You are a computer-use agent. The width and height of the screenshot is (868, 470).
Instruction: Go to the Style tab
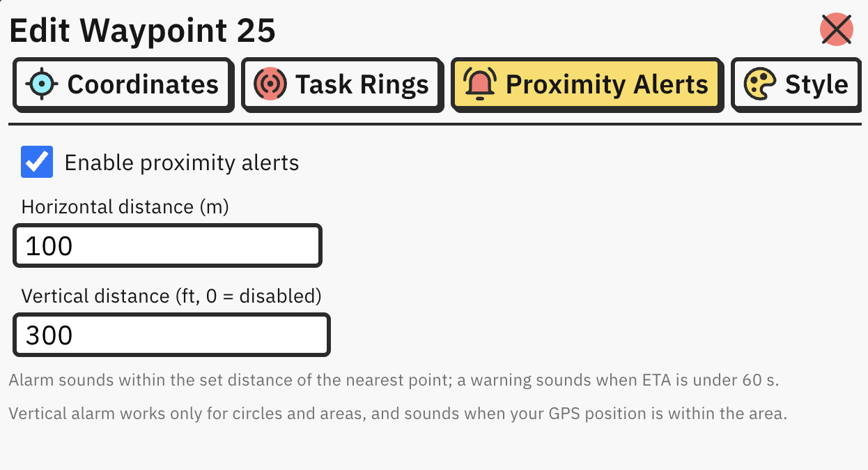point(796,85)
